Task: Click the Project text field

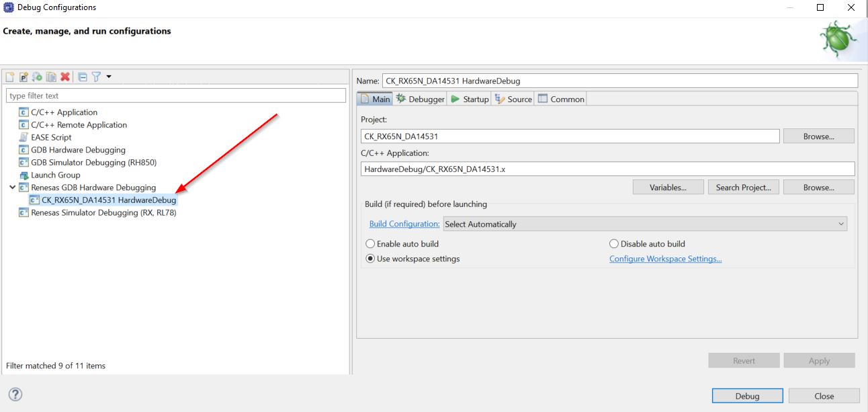Action: click(x=570, y=136)
